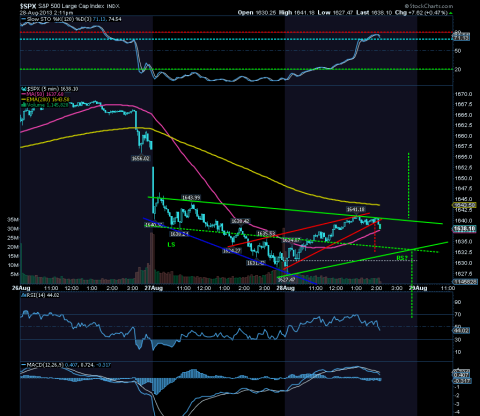
Task: Click the $SPX ticker symbol title
Action: tap(28, 6)
